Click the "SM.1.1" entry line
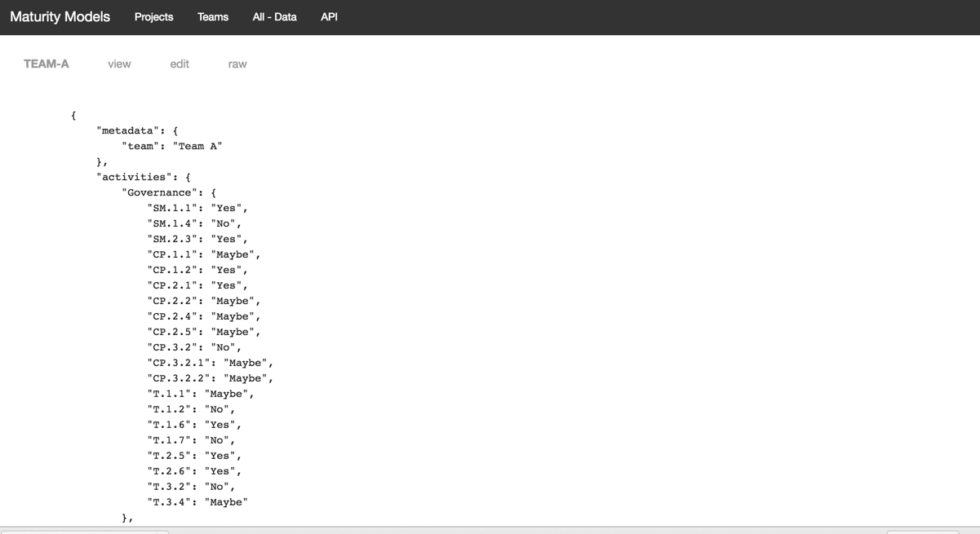 (x=197, y=208)
